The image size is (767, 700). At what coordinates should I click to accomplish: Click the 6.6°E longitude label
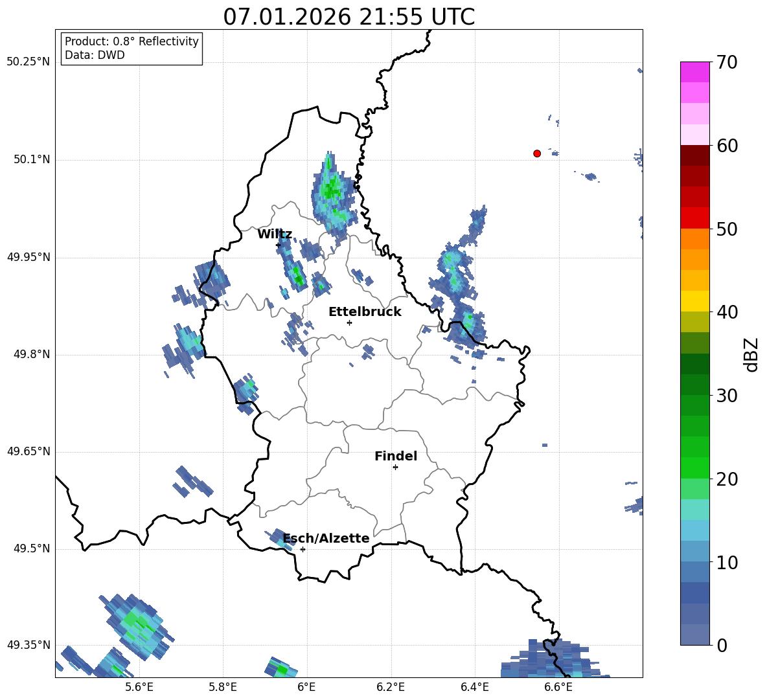(x=558, y=687)
